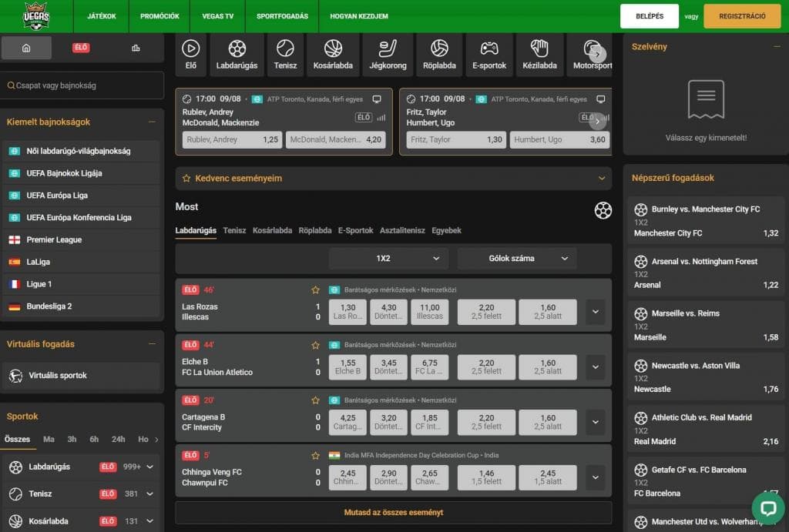
Task: Minimize the Szelvény betslip panel
Action: point(777,47)
